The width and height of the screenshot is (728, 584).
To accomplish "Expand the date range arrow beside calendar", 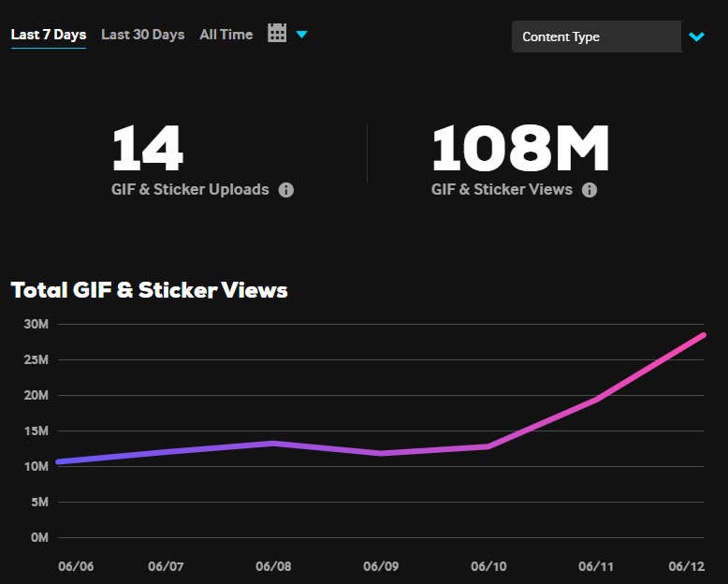I will tap(302, 35).
